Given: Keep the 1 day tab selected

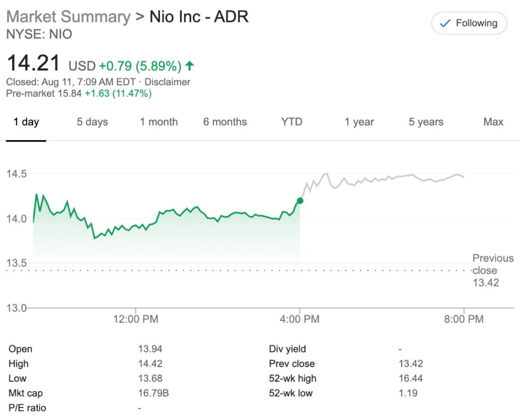Looking at the screenshot, I should pyautogui.click(x=27, y=122).
